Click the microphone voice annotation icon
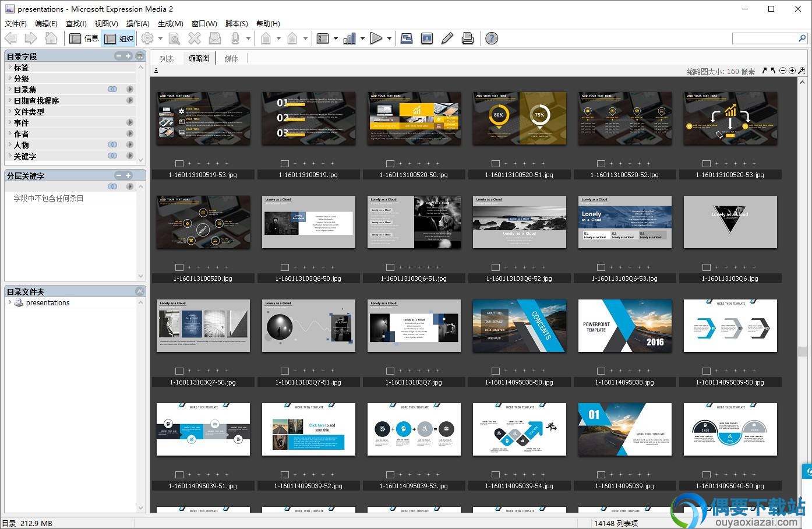This screenshot has width=812, height=529. tap(235, 38)
